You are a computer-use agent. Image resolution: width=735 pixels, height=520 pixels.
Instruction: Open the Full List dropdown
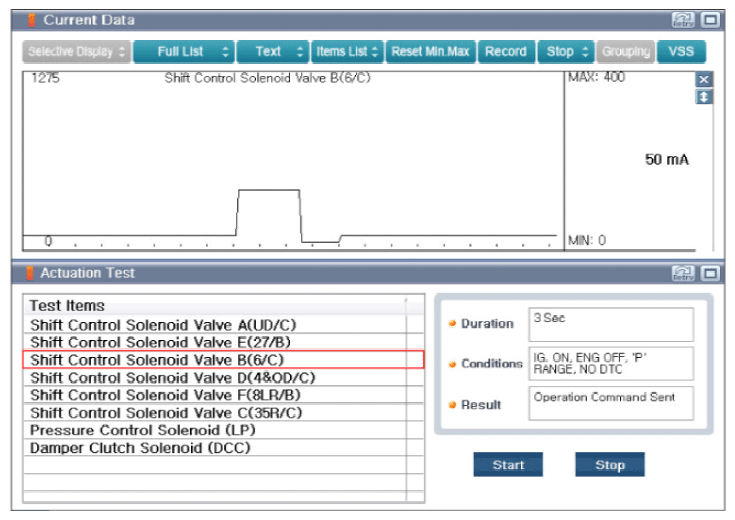tap(184, 52)
